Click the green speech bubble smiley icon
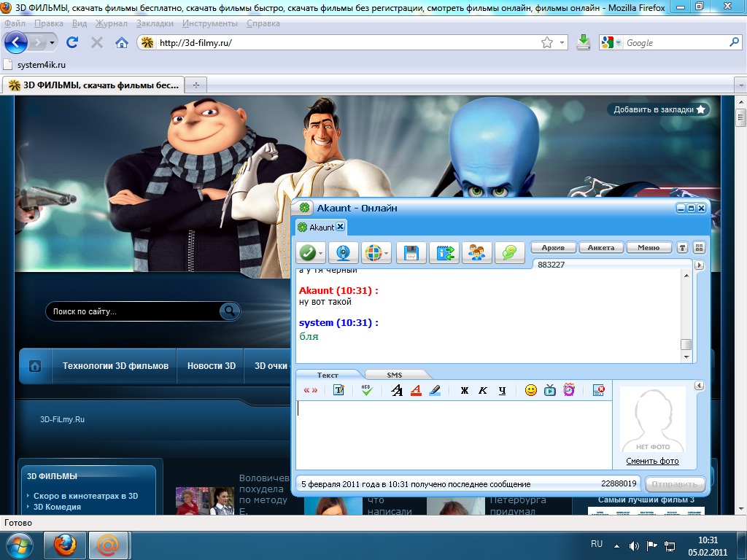This screenshot has width=747, height=560. pos(510,252)
